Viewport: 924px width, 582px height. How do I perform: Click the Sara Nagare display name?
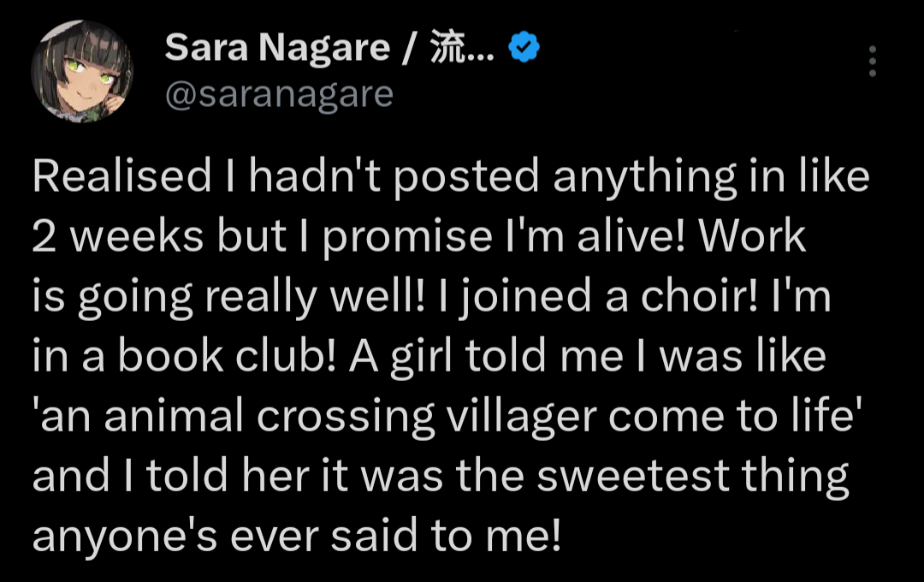pyautogui.click(x=280, y=49)
